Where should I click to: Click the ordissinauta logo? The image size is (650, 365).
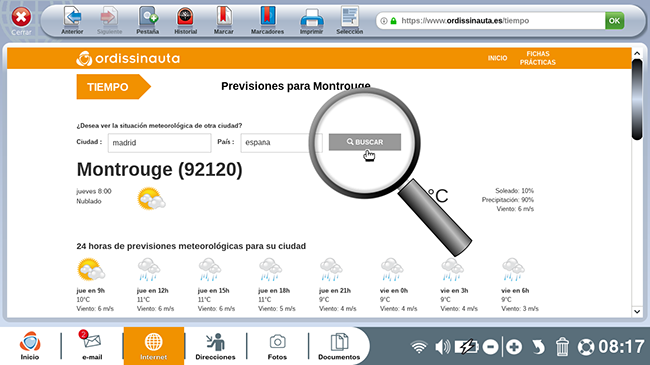click(x=128, y=58)
